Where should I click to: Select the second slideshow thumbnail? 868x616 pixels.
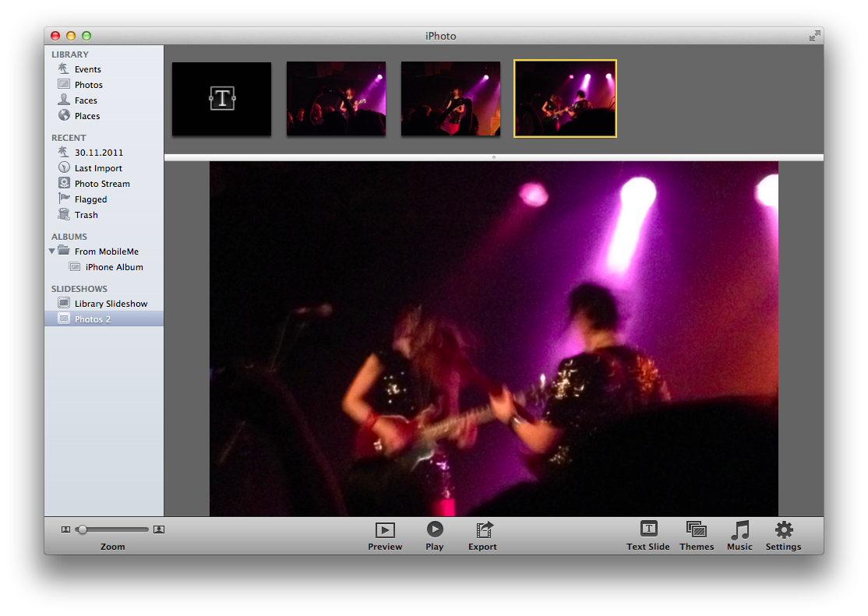(x=336, y=99)
